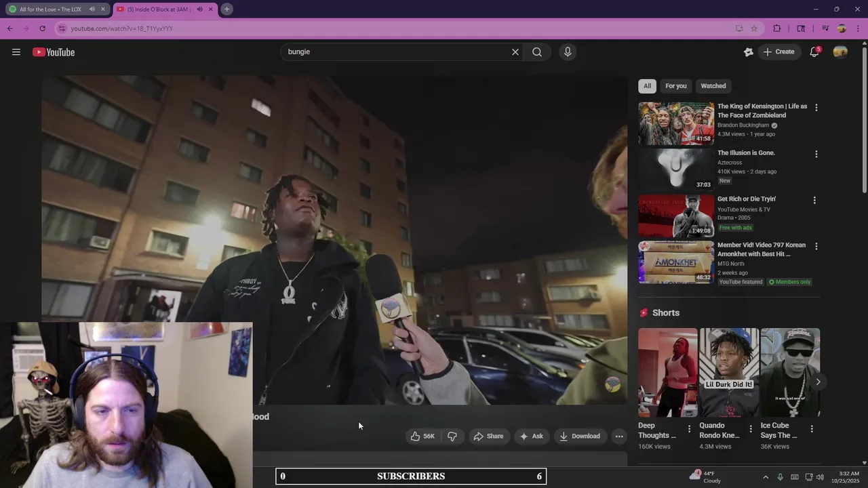Viewport: 868px width, 488px height.
Task: Open the sparkle icon next to Create
Action: coord(749,52)
